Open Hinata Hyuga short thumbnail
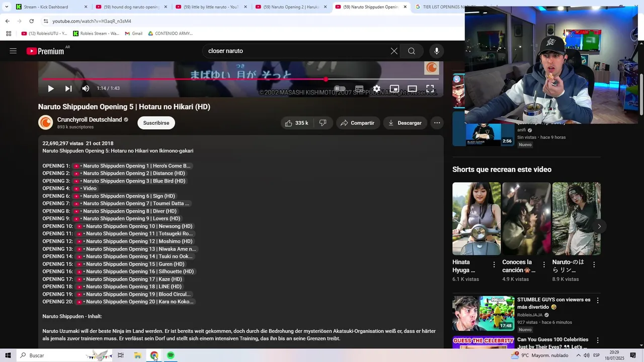This screenshot has height=362, width=644. click(476, 219)
